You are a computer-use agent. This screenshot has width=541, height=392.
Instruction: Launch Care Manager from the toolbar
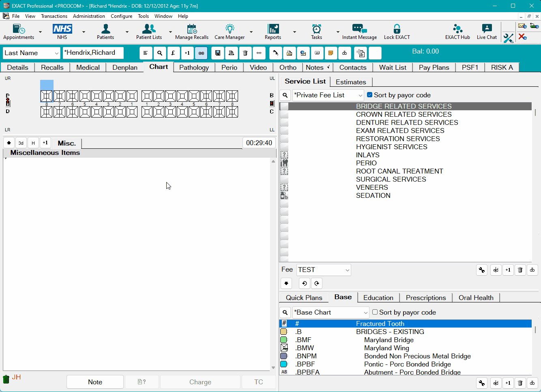tap(230, 32)
